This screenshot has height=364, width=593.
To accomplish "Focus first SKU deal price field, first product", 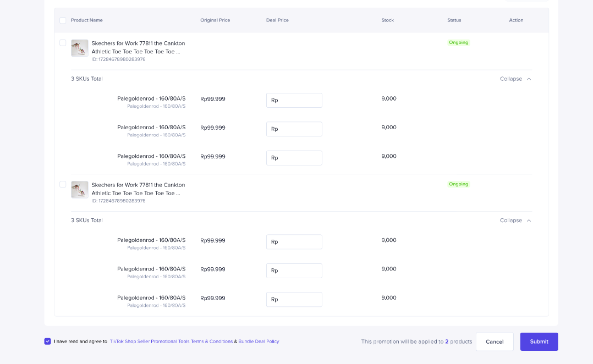I will [x=294, y=100].
